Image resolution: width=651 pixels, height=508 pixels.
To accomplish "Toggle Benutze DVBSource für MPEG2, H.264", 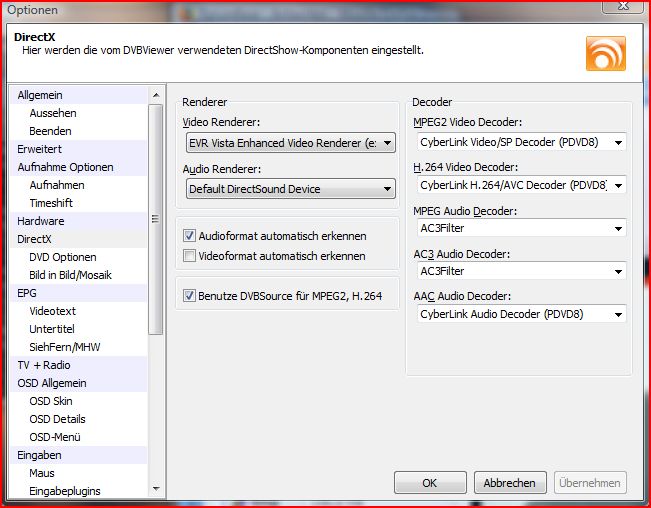I will click(x=189, y=296).
